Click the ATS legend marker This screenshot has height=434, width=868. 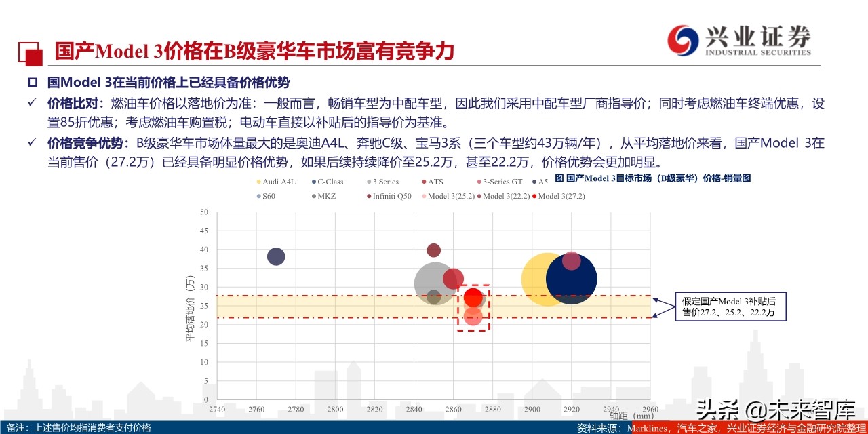click(423, 182)
